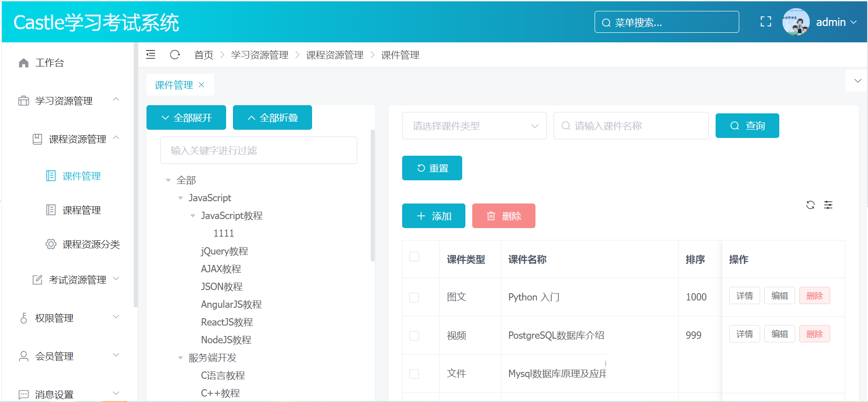Expand the 考试资源管理 sidebar menu
The image size is (868, 402).
coord(77,280)
